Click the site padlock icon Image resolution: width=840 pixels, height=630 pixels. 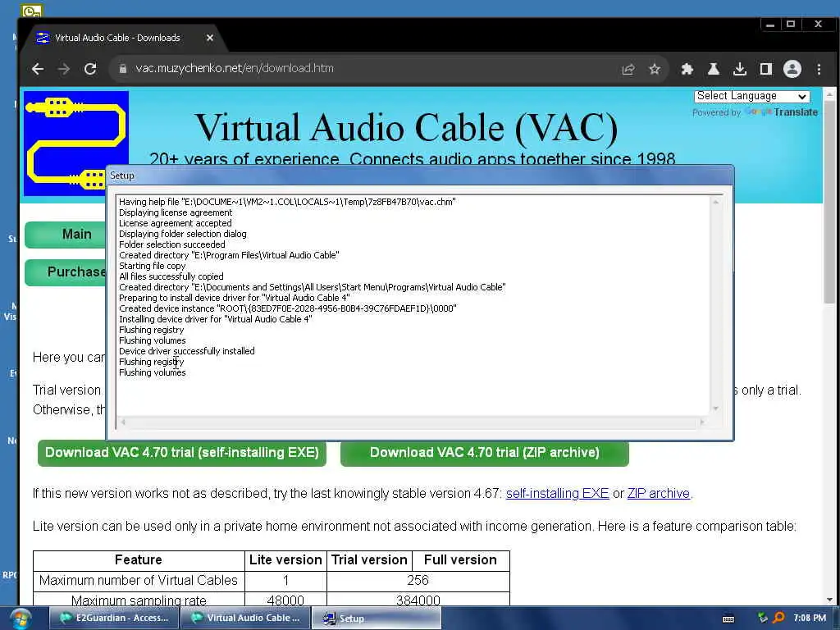(x=123, y=69)
